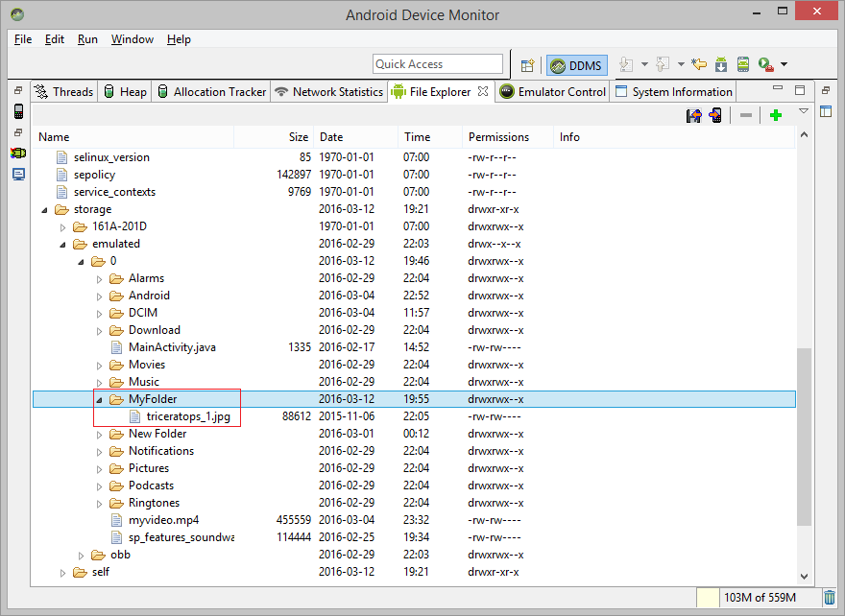The image size is (845, 616).
Task: Expand the DCIM folder
Action: pyautogui.click(x=100, y=314)
